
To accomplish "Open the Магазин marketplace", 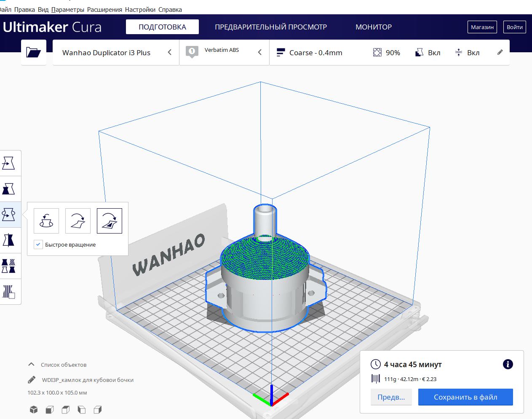I will click(482, 27).
